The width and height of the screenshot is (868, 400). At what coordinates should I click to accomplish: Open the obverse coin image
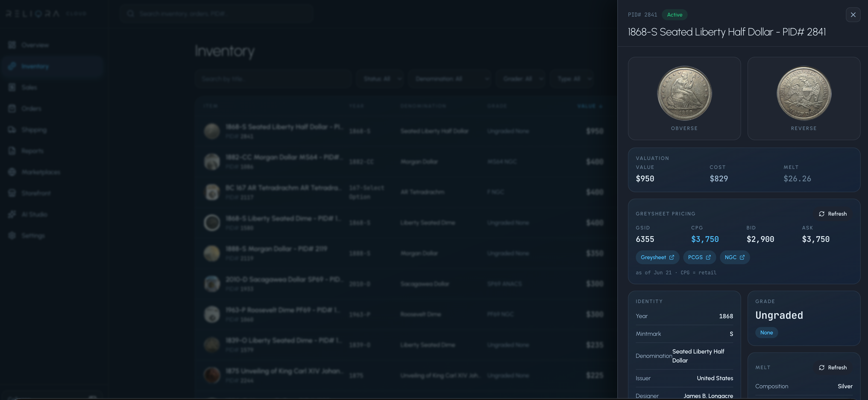684,93
